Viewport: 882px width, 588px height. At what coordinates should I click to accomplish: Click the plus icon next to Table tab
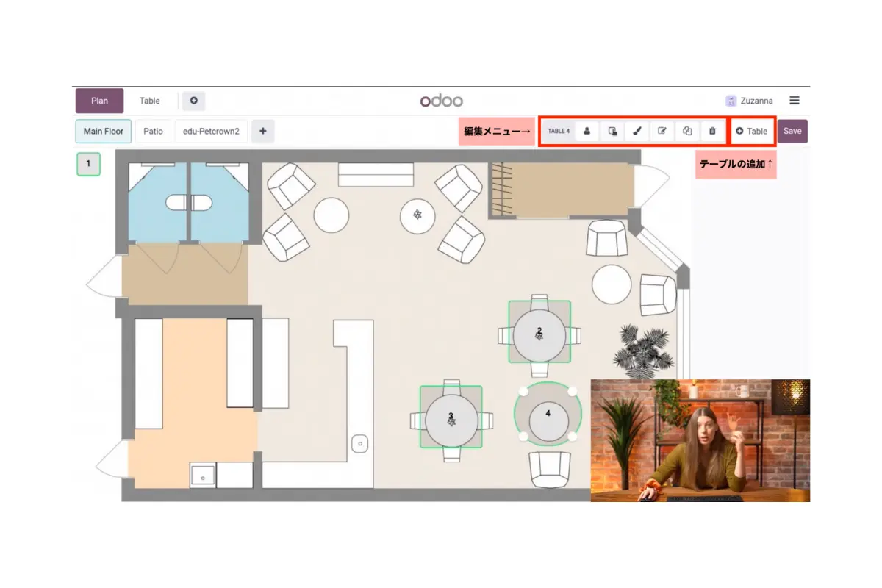(x=194, y=101)
